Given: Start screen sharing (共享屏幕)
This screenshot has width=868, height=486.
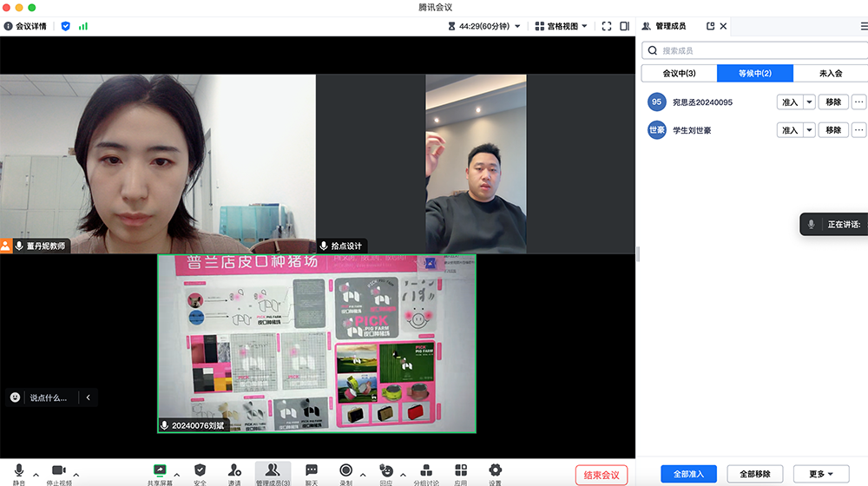Looking at the screenshot, I should pos(159,471).
